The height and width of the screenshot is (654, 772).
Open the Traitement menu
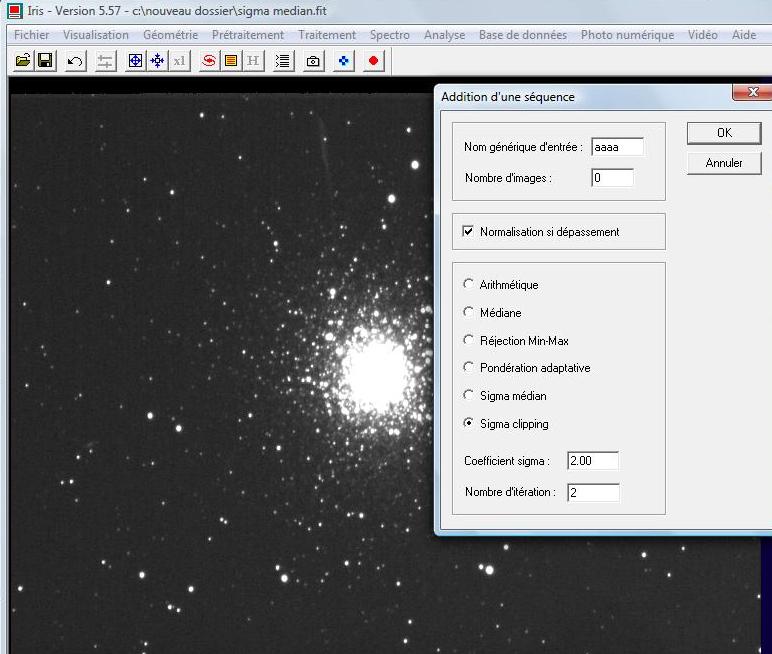click(327, 35)
